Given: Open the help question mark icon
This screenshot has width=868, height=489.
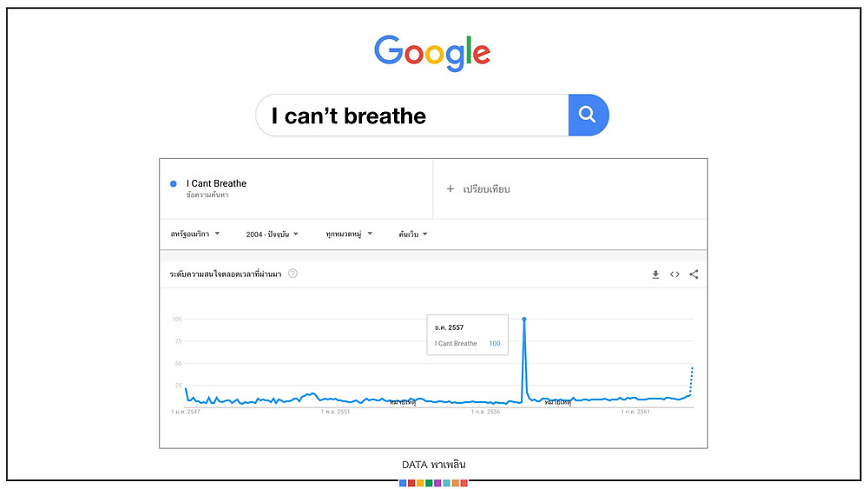Looking at the screenshot, I should [293, 273].
